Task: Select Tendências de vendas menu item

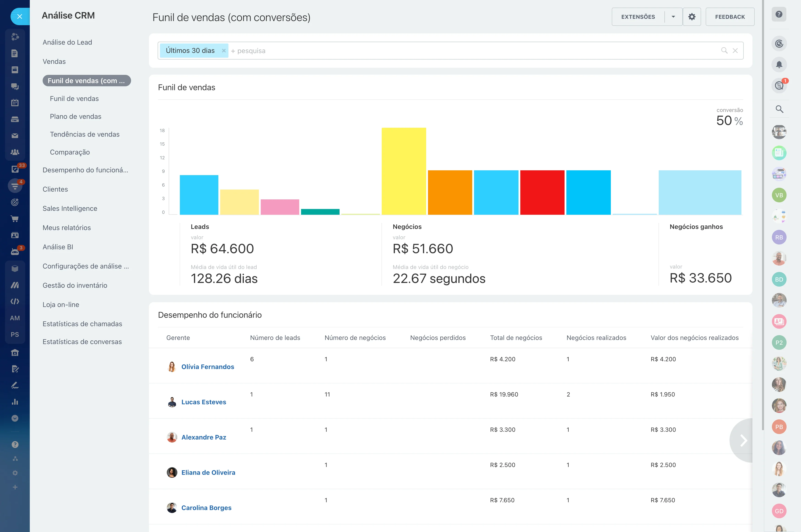Action: point(85,134)
